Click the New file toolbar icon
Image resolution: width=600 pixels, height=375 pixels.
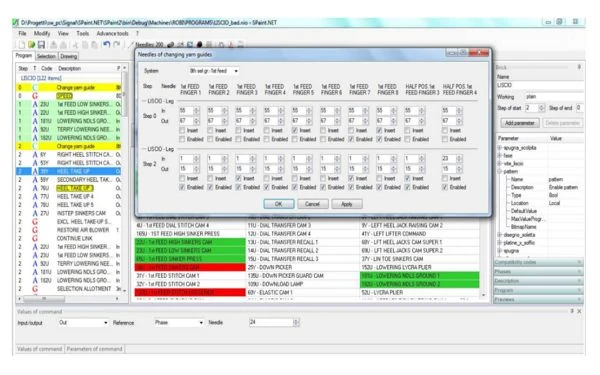click(22, 44)
